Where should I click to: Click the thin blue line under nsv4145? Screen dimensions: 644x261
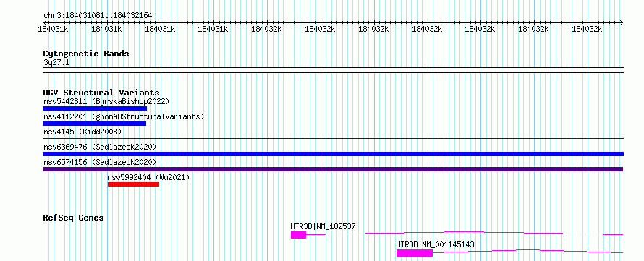333,139
